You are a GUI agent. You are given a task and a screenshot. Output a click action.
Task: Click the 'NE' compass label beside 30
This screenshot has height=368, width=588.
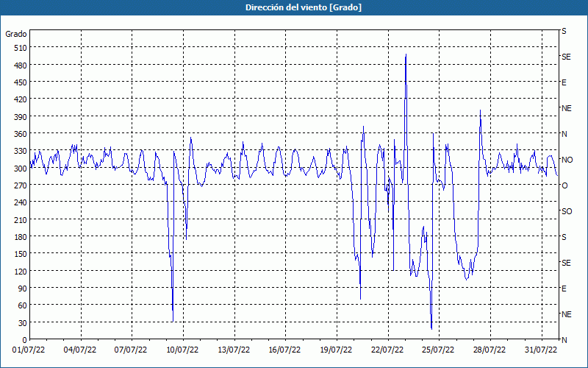pyautogui.click(x=566, y=314)
